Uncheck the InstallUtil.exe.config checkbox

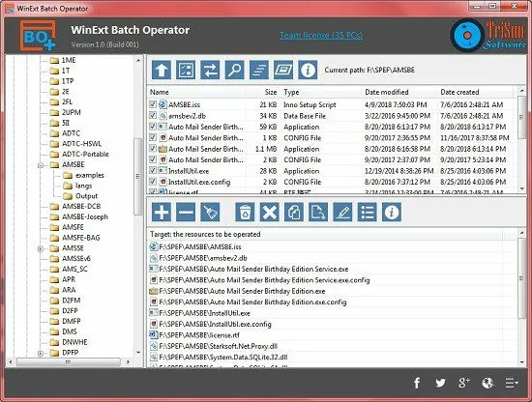coord(153,182)
